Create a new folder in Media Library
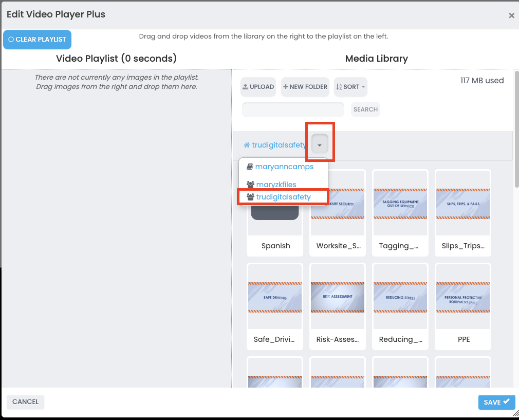519x420 pixels. click(x=305, y=87)
